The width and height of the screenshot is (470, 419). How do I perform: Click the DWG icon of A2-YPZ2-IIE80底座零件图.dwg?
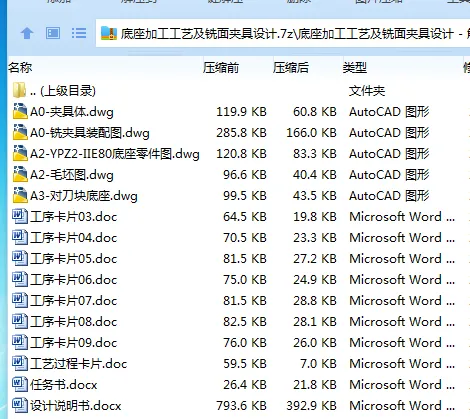(x=20, y=153)
